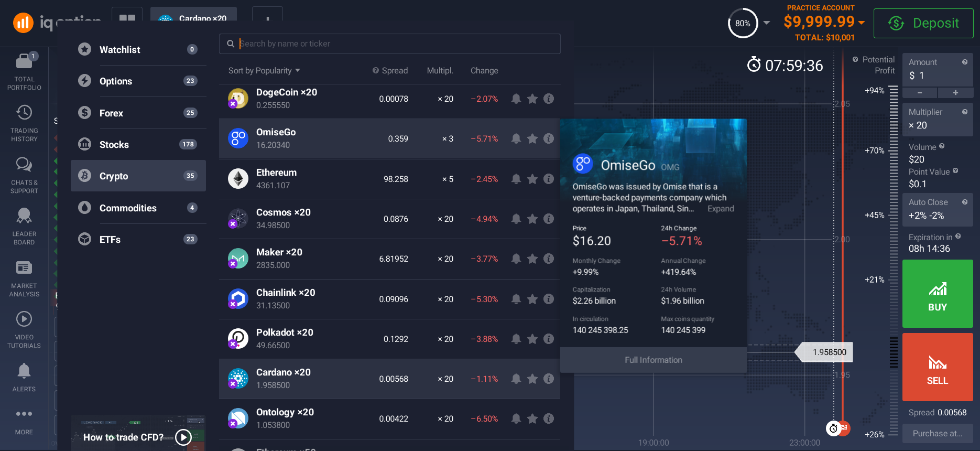
Task: Click IQ Option logo icon
Action: coord(23,23)
